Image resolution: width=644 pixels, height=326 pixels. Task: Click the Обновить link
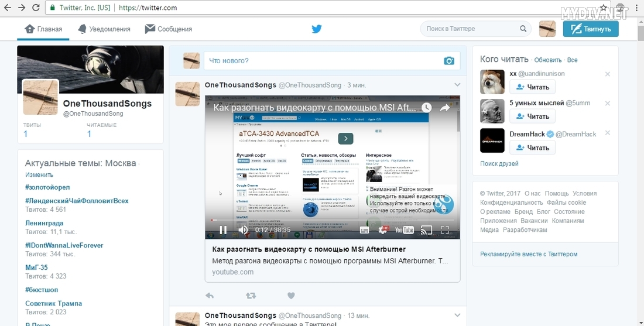[x=548, y=60]
